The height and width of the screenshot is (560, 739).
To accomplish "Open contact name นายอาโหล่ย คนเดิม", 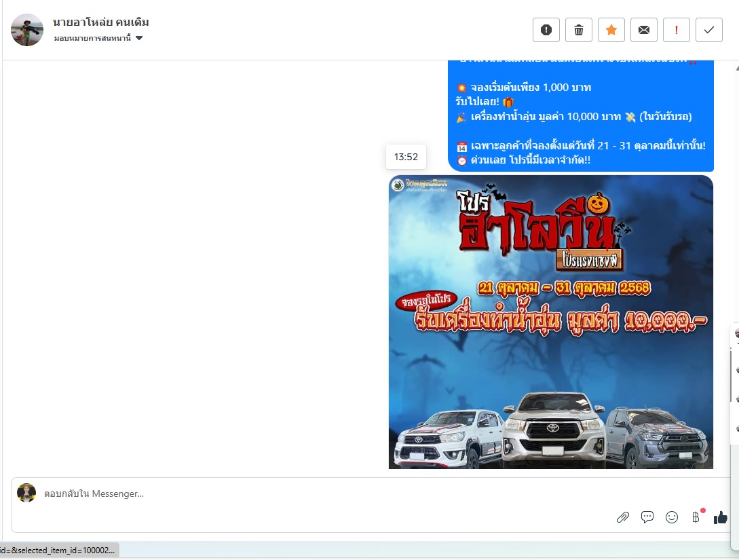I will (101, 22).
